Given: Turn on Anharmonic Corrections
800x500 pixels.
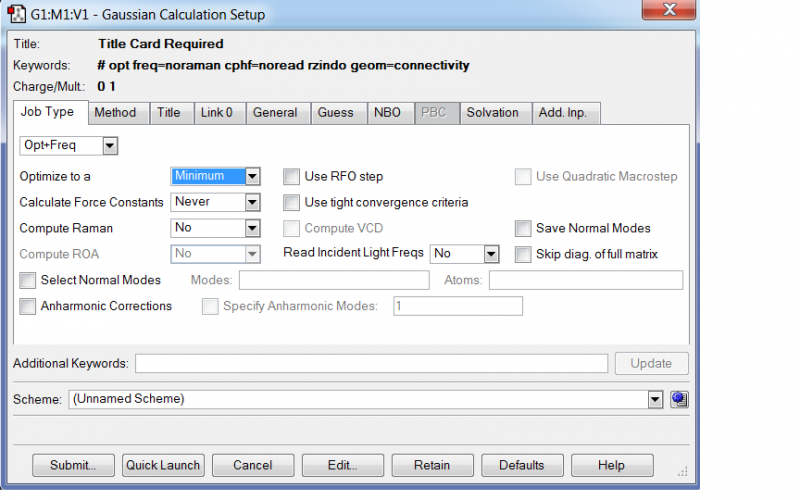Looking at the screenshot, I should coord(28,306).
